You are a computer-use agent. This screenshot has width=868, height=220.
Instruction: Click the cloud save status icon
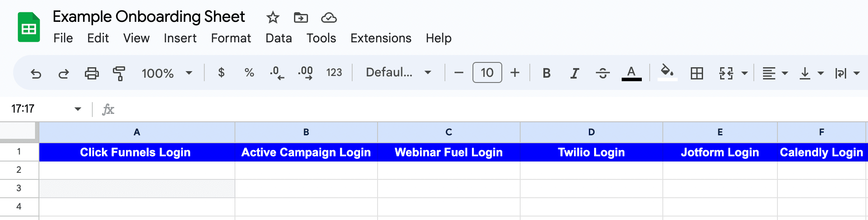click(x=329, y=17)
